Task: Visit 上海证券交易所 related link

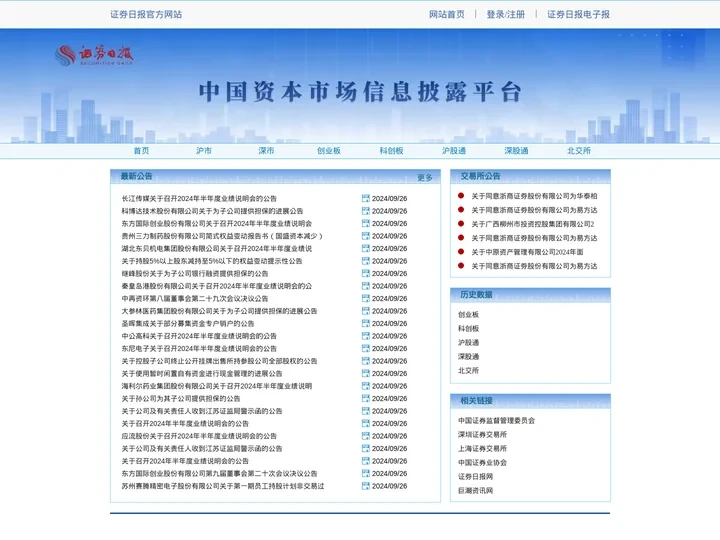Action: tap(482, 448)
